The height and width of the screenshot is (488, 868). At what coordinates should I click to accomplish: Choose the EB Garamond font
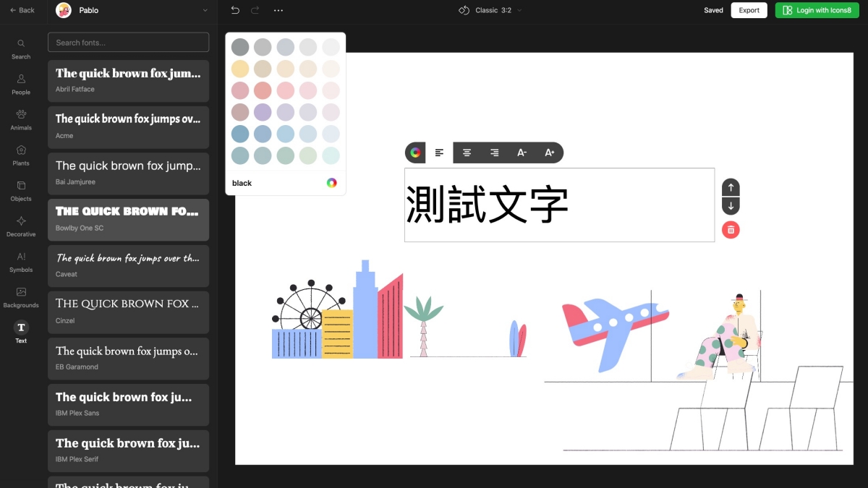(x=128, y=359)
